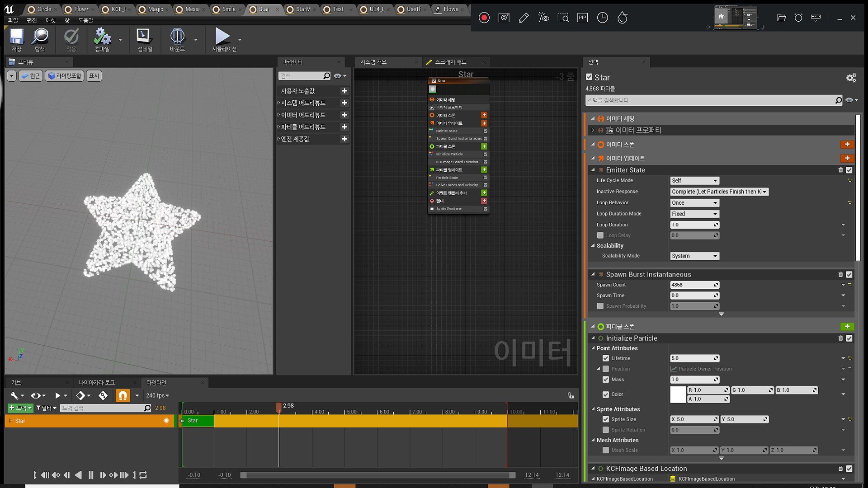Enable the Sprite Rotation checkbox

[x=606, y=430]
